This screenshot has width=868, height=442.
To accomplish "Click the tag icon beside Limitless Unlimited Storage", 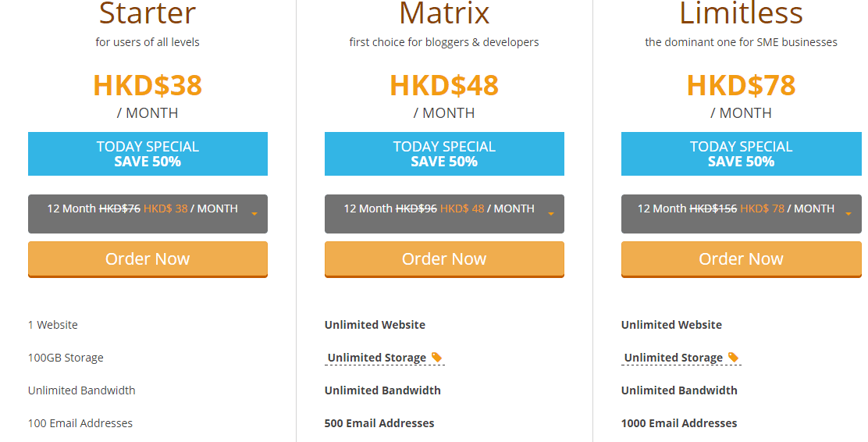I will [x=734, y=357].
